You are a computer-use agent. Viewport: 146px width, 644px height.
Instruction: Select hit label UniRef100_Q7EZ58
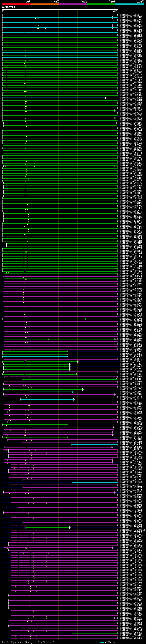pyautogui.click(x=131, y=364)
